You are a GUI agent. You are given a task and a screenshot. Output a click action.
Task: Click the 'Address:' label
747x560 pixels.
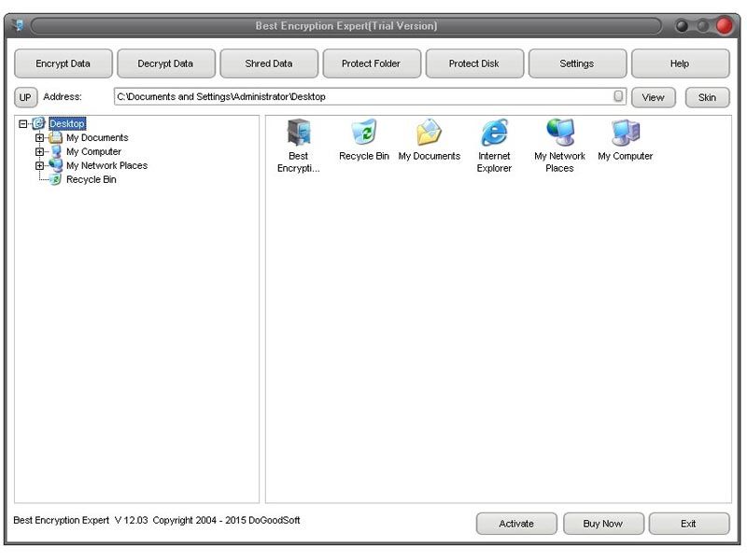click(x=63, y=97)
